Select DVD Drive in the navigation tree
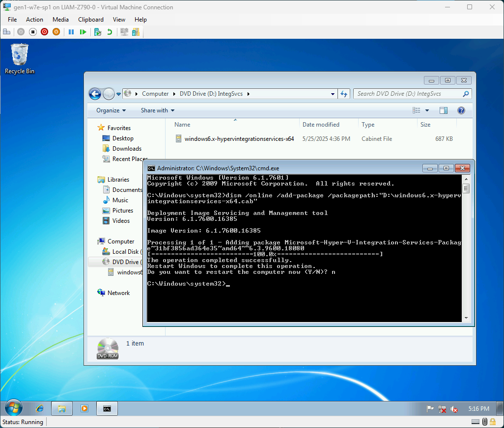The width and height of the screenshot is (504, 428). coord(127,262)
